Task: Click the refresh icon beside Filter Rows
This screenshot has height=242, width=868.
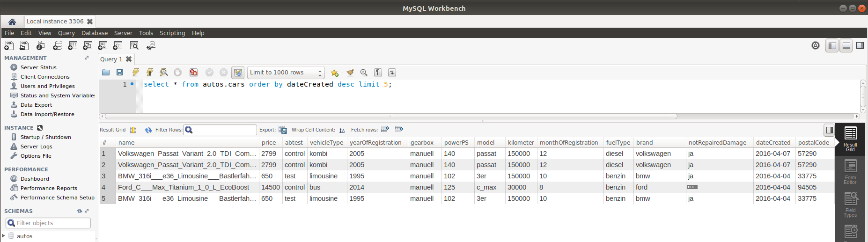Action: [148, 130]
